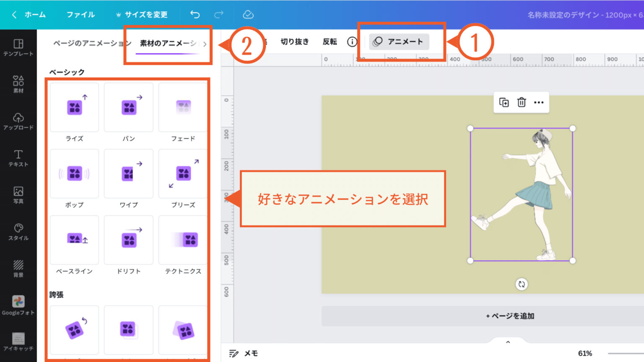
Task: Click the undo arrow in the top bar
Action: pyautogui.click(x=195, y=14)
